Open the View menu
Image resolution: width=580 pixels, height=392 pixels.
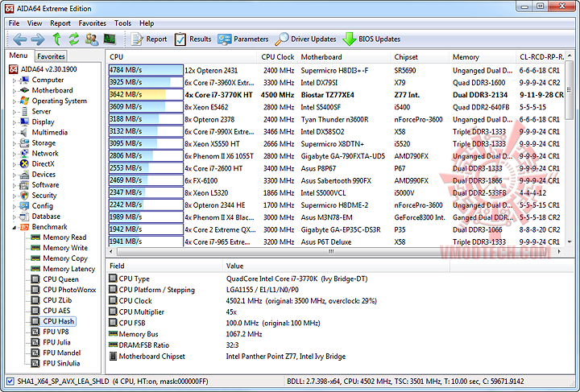point(35,23)
